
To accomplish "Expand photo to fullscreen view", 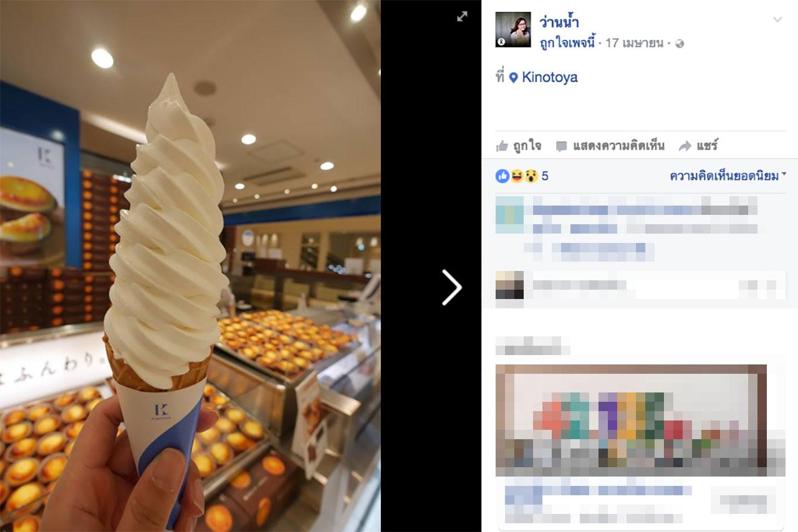I will (x=462, y=17).
